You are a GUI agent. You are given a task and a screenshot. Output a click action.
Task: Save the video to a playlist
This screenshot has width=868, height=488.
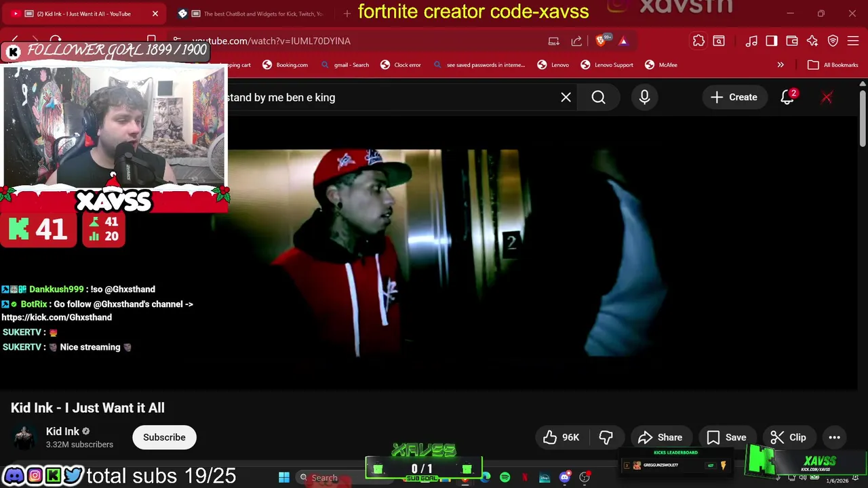727,437
